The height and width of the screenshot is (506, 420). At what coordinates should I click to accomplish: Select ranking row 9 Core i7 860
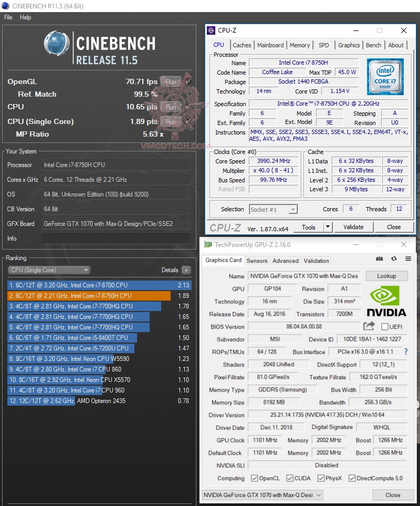pos(99,369)
